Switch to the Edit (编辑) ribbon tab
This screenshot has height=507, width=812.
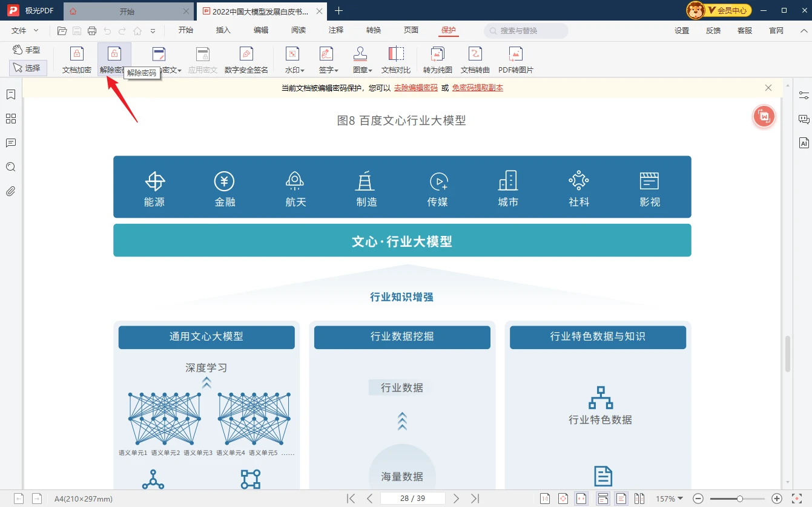click(261, 30)
